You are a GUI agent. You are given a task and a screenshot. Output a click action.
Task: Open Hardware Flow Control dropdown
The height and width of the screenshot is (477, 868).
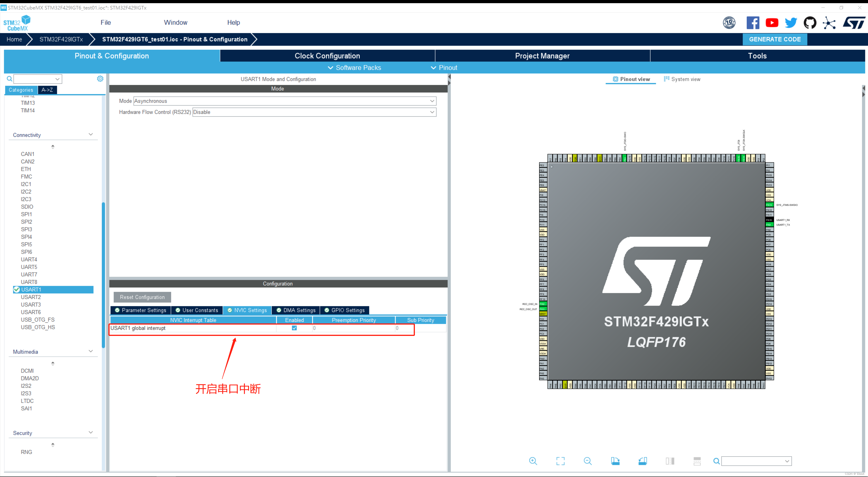(x=314, y=112)
